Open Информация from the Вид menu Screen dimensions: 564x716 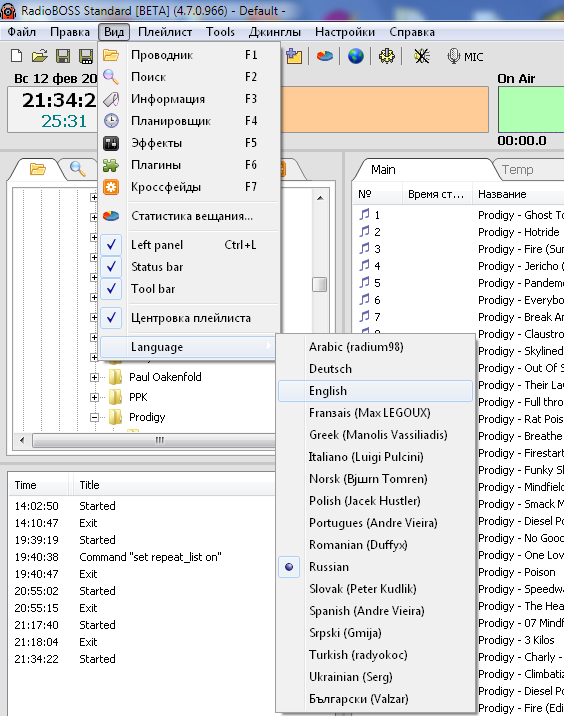tap(189, 99)
